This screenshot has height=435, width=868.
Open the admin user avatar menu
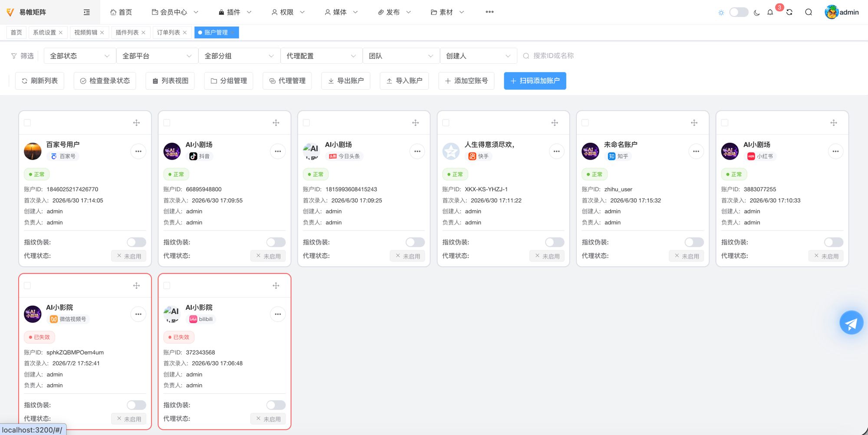click(x=842, y=12)
